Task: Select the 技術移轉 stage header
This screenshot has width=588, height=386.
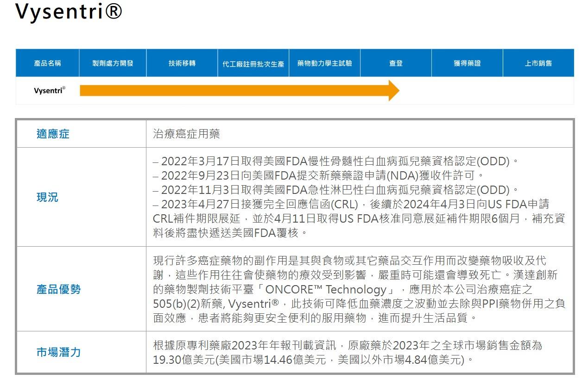Action: point(182,63)
